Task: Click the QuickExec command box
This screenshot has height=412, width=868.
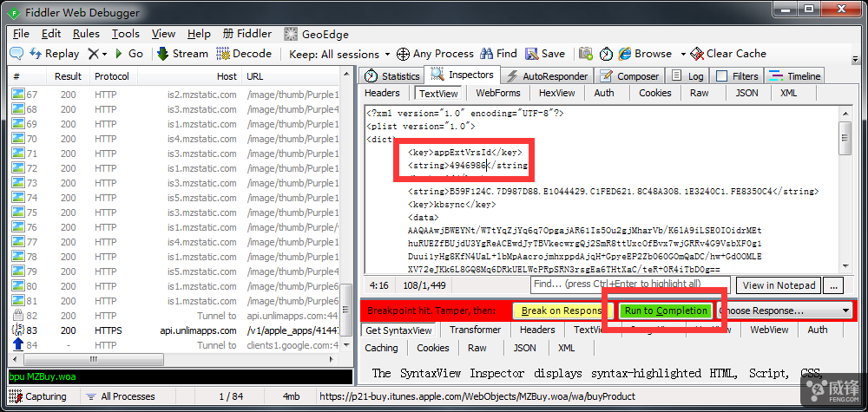Action: click(x=181, y=376)
